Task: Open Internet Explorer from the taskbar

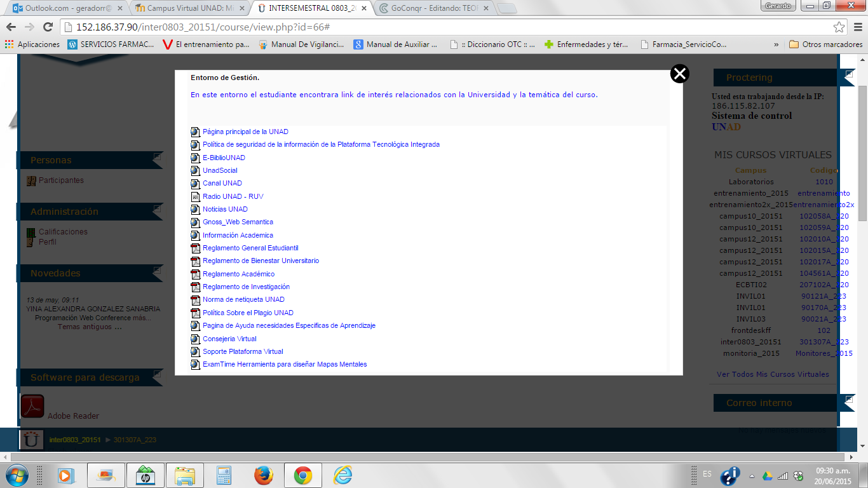Action: [342, 475]
